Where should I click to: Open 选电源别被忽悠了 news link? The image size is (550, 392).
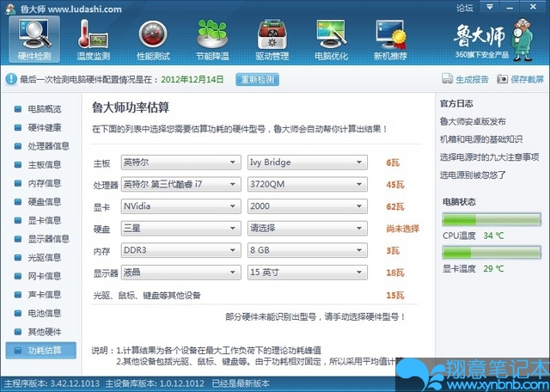[473, 175]
